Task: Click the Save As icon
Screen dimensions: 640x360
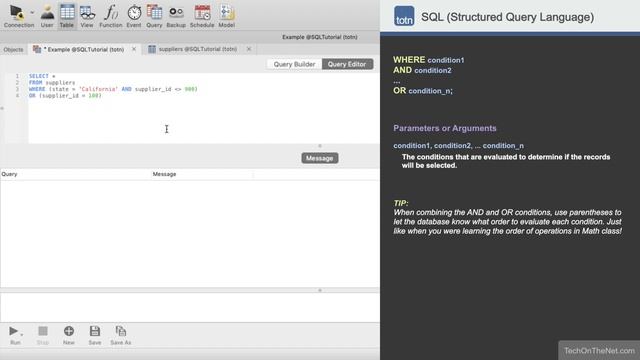Action: [121, 335]
